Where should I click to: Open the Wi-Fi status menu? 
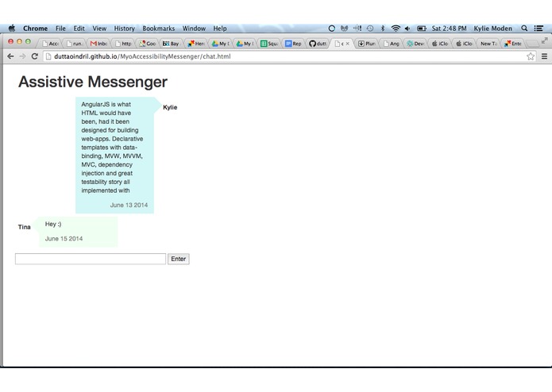point(396,29)
